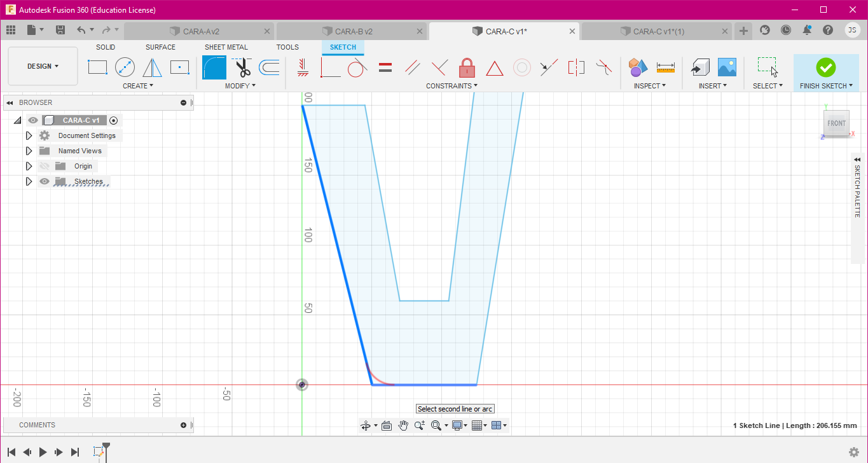
Task: Expand the Inspect menu dropdown
Action: [x=650, y=86]
